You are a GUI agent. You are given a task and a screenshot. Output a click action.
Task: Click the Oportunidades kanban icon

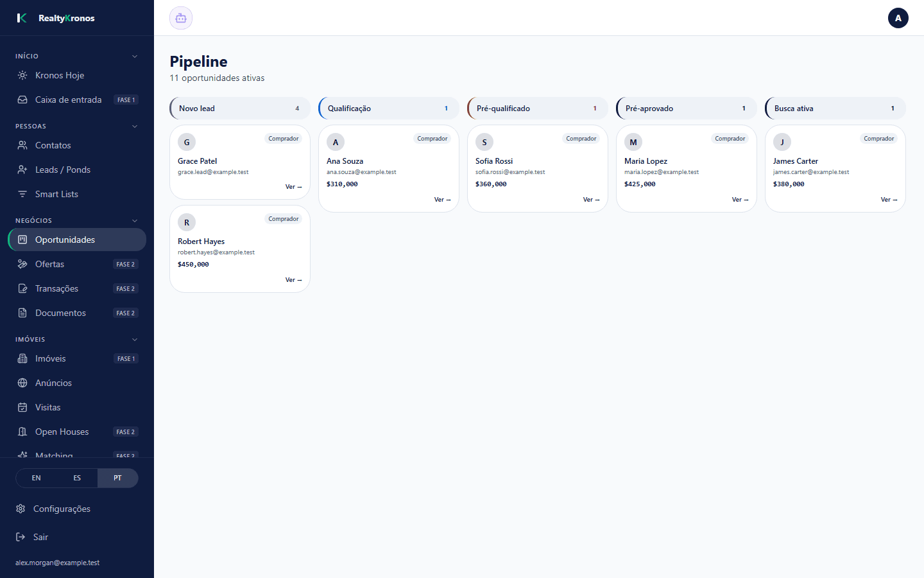tap(22, 240)
